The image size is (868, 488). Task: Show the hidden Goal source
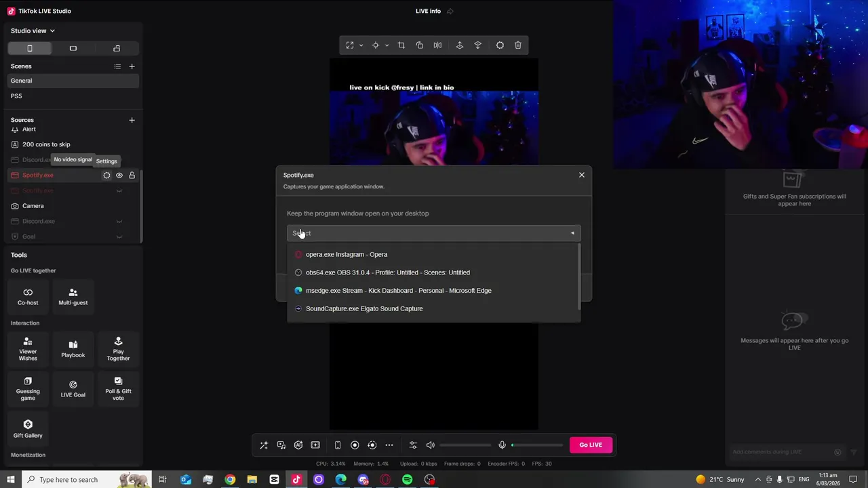tap(119, 237)
